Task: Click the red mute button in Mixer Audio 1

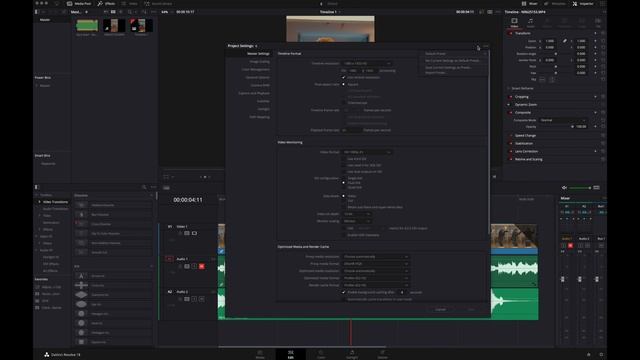Action: click(x=570, y=246)
